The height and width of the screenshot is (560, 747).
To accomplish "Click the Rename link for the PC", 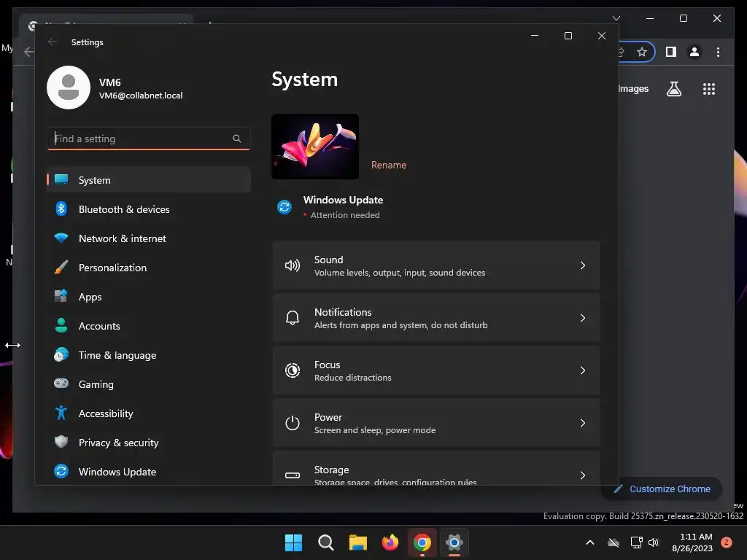I will pyautogui.click(x=389, y=166).
